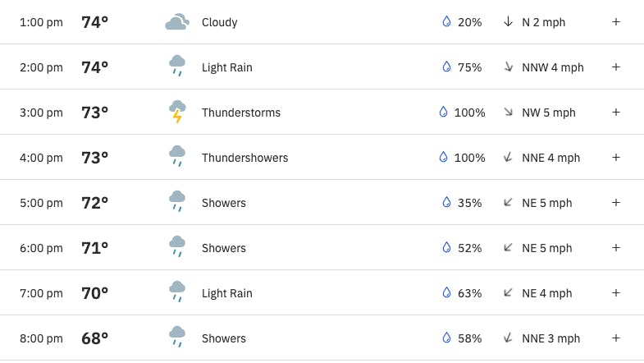The image size is (644, 363).
Task: Click the 6:00 pm time label
Action: [x=41, y=248]
